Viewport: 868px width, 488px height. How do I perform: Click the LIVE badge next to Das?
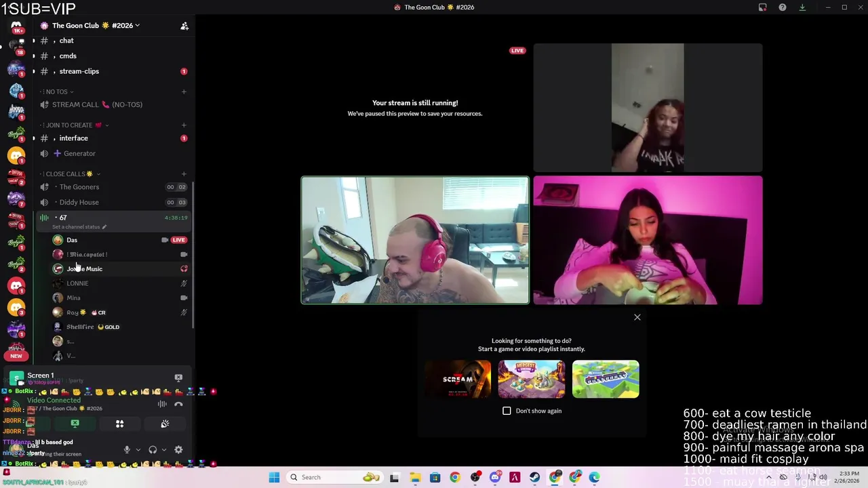click(178, 240)
